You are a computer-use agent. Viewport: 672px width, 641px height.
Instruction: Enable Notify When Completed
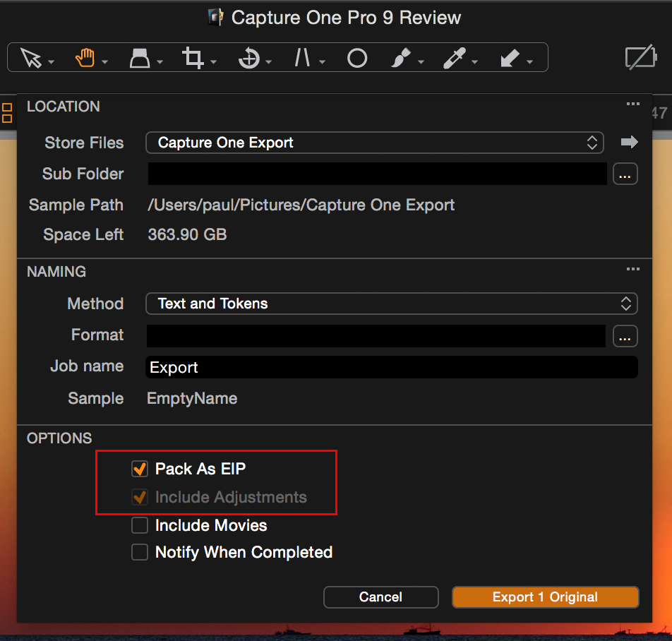click(140, 552)
